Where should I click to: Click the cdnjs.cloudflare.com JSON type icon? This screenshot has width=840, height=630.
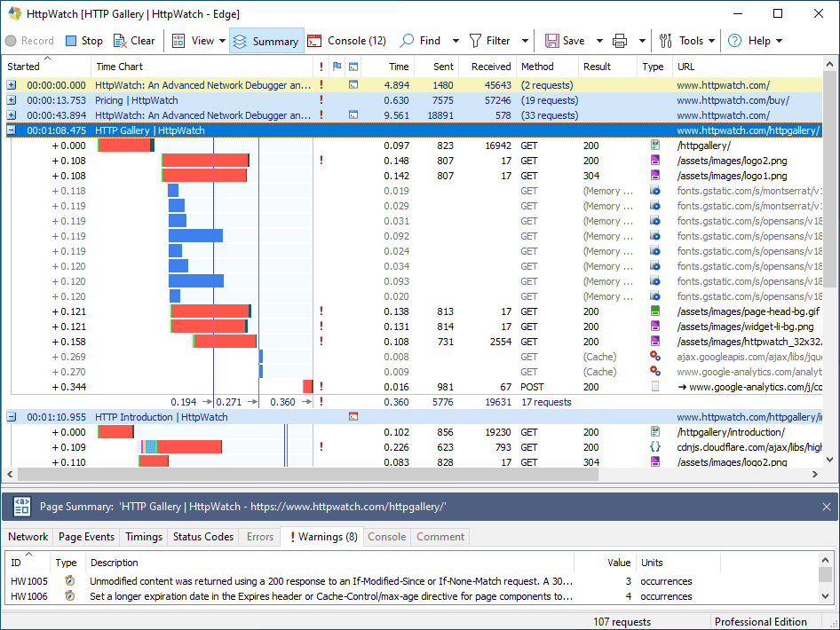pyautogui.click(x=654, y=447)
